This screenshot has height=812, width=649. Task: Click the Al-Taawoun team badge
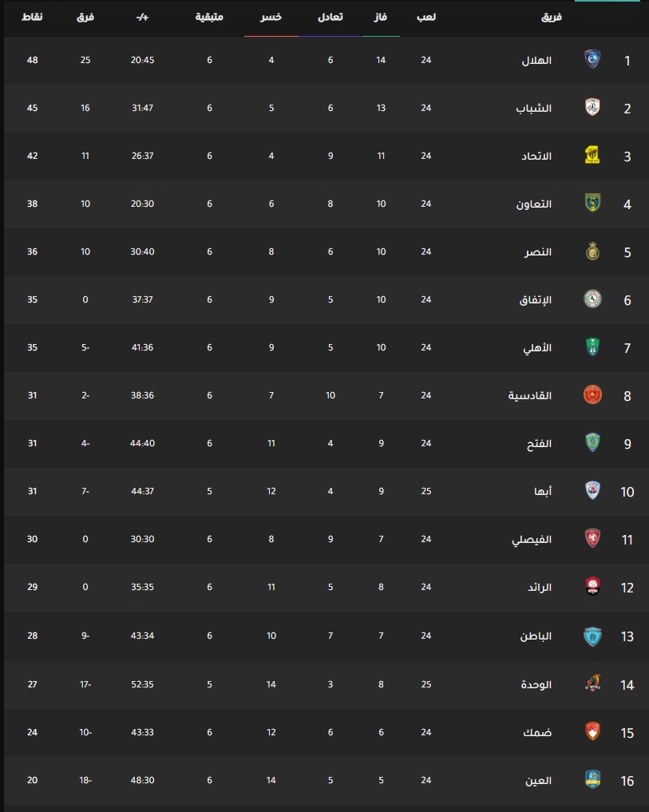(592, 204)
